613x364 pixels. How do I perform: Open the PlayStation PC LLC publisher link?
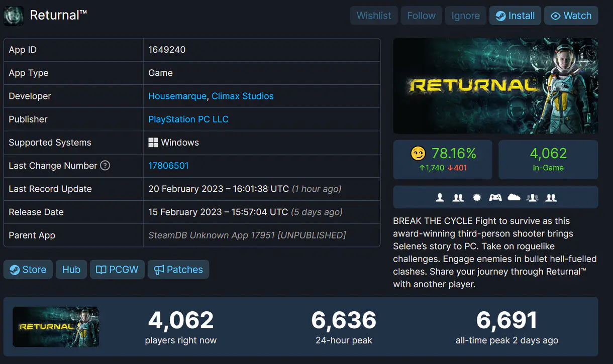188,119
